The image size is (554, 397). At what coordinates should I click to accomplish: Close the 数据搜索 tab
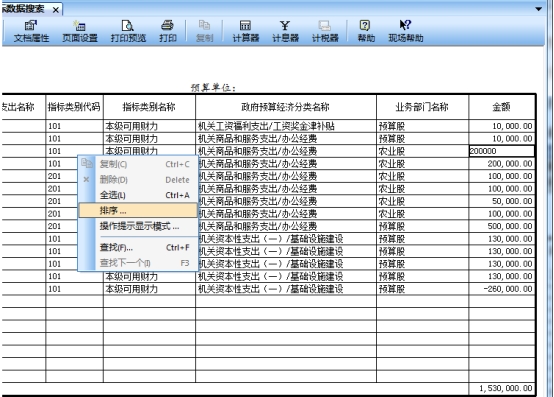(56, 10)
